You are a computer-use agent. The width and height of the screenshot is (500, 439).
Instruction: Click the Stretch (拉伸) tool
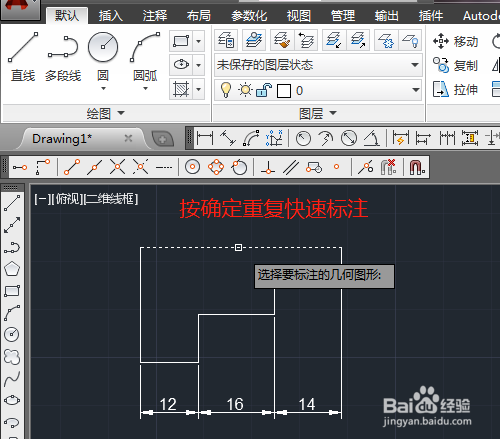(455, 89)
